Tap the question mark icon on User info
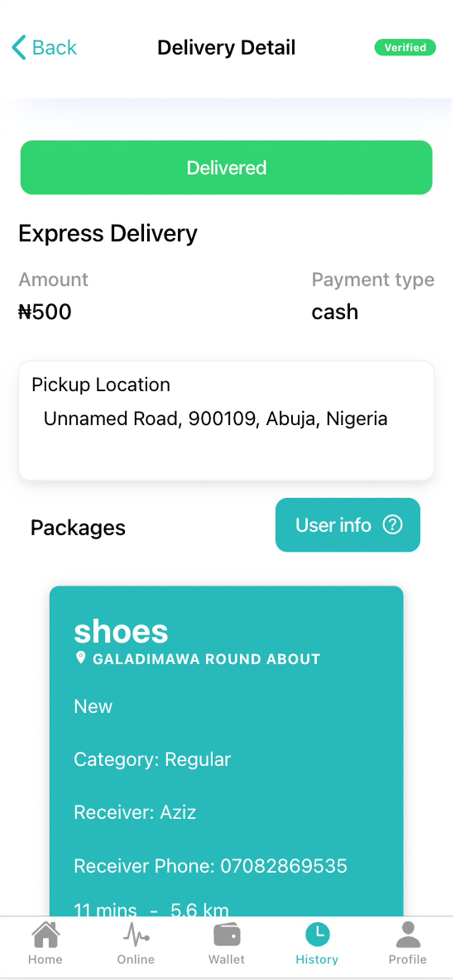453x980 pixels. click(x=392, y=525)
